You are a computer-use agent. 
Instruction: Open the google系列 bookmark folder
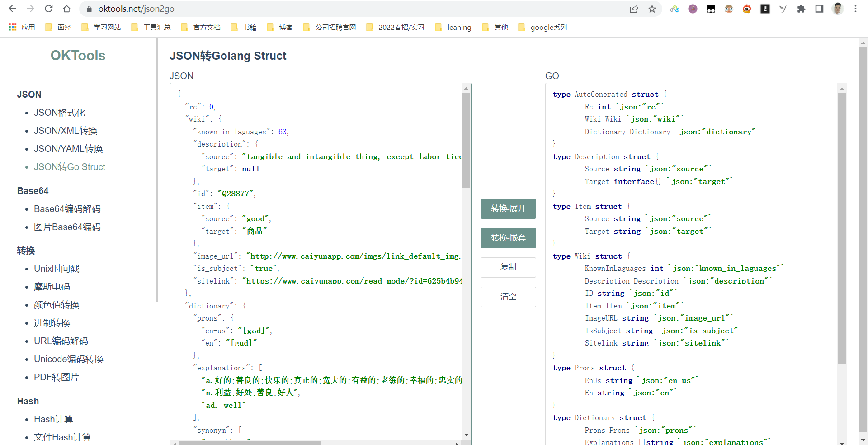tap(542, 27)
